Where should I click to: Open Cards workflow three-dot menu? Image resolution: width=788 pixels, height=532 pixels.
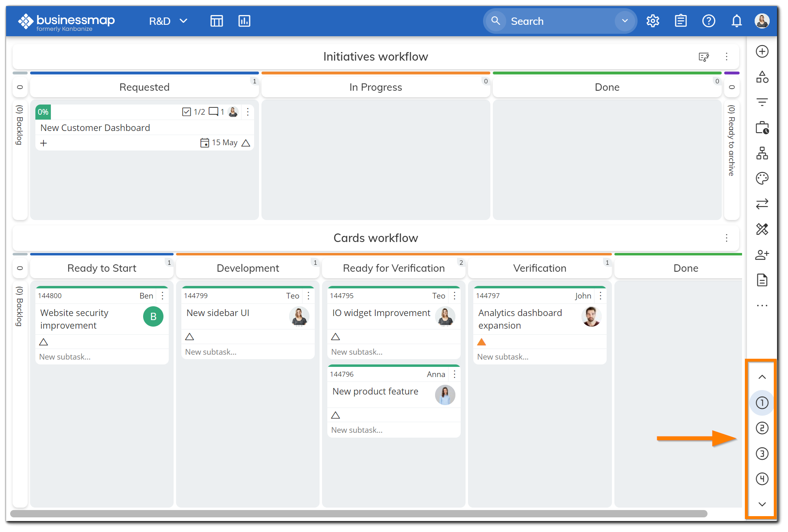[727, 238]
